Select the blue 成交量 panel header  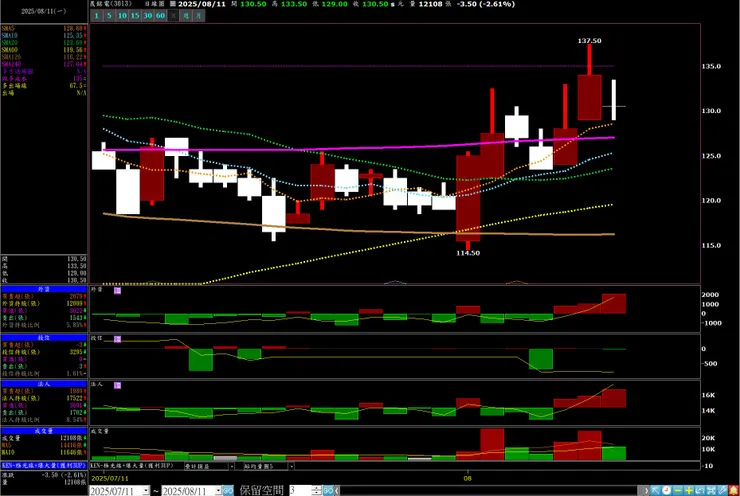[x=44, y=431]
